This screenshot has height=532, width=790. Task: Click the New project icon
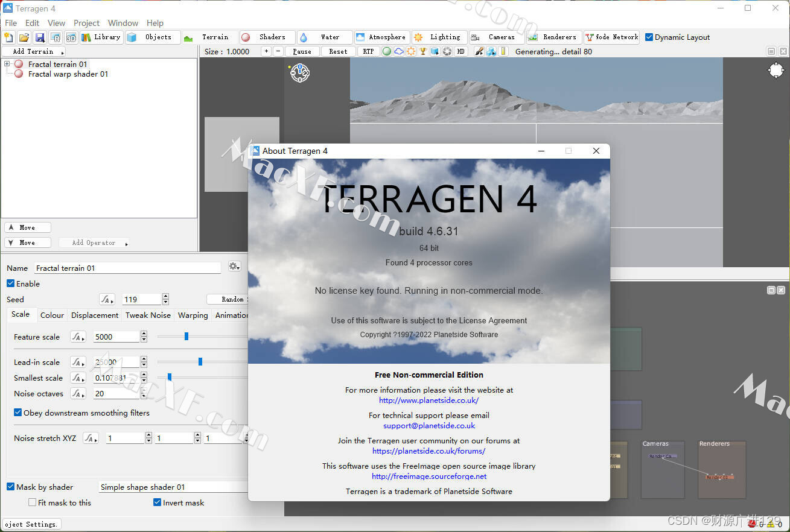tap(8, 37)
